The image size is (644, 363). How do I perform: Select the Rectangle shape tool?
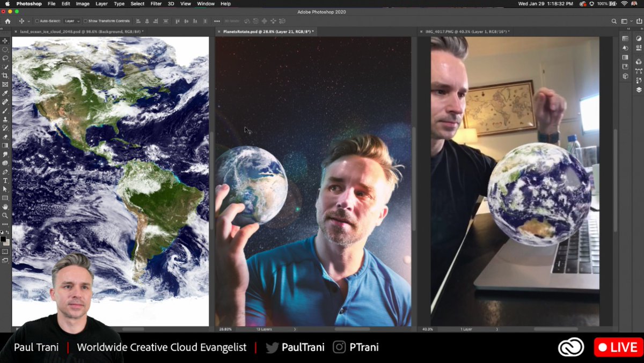pos(5,198)
